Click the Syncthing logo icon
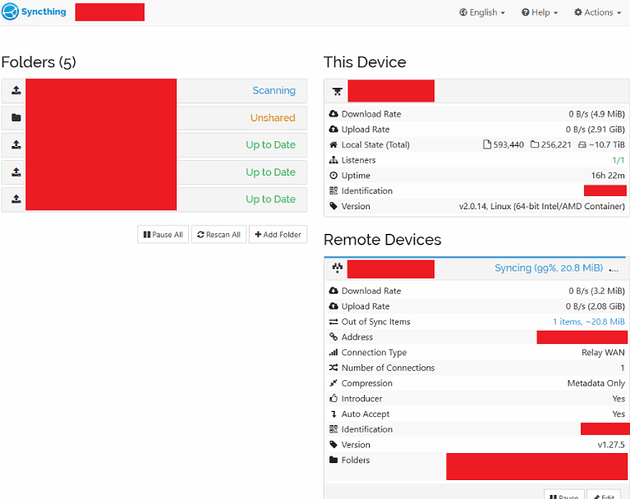 [11, 12]
